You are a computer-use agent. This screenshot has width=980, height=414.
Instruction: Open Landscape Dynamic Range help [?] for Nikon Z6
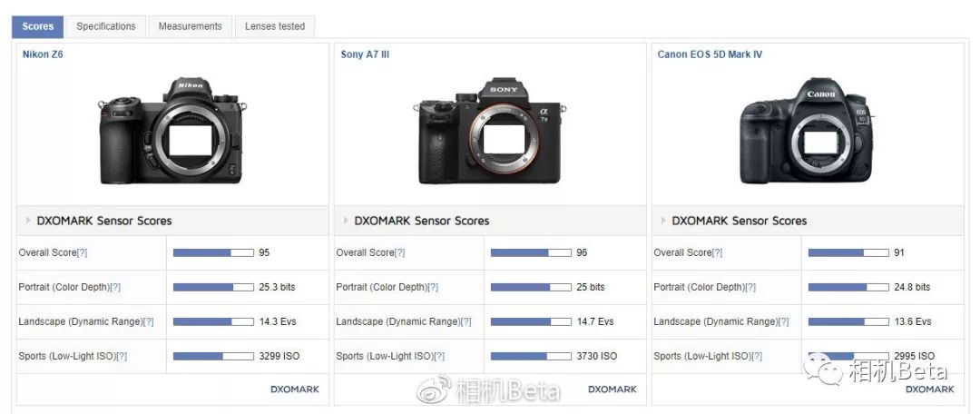coord(148,321)
